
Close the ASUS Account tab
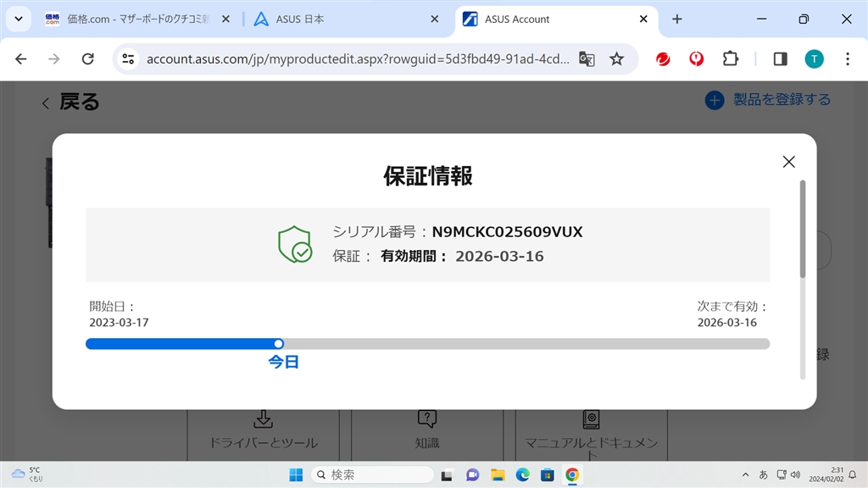[x=643, y=19]
